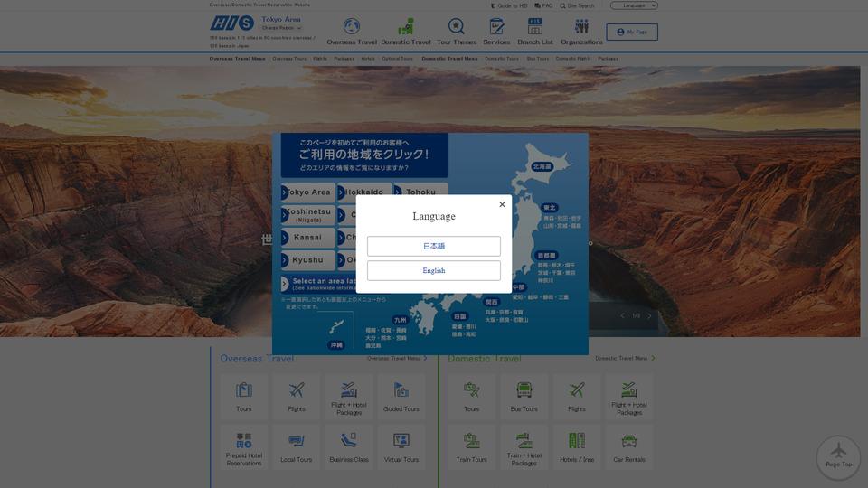Open Domestic Travel icon in header
The width and height of the screenshot is (868, 488).
(406, 32)
